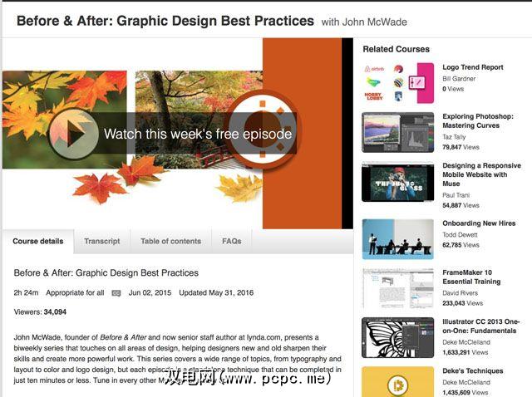Click the closed captions CC icon
The image size is (532, 397).
coord(116,293)
